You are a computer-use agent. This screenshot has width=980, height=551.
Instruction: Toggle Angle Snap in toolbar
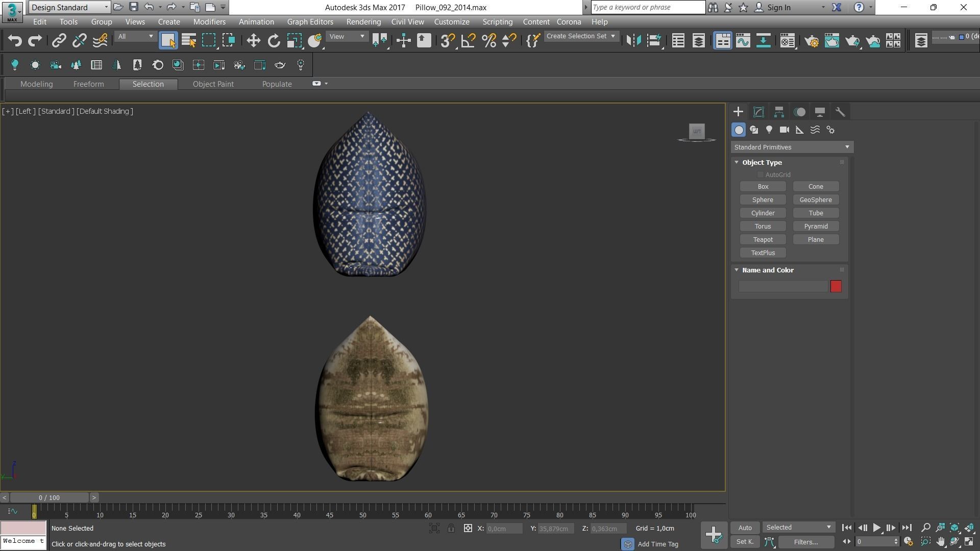[468, 41]
